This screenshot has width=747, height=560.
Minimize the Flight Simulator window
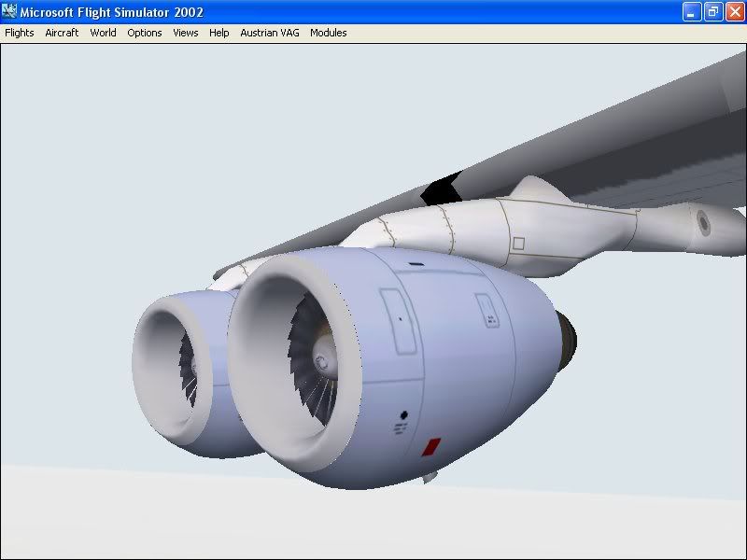point(691,12)
